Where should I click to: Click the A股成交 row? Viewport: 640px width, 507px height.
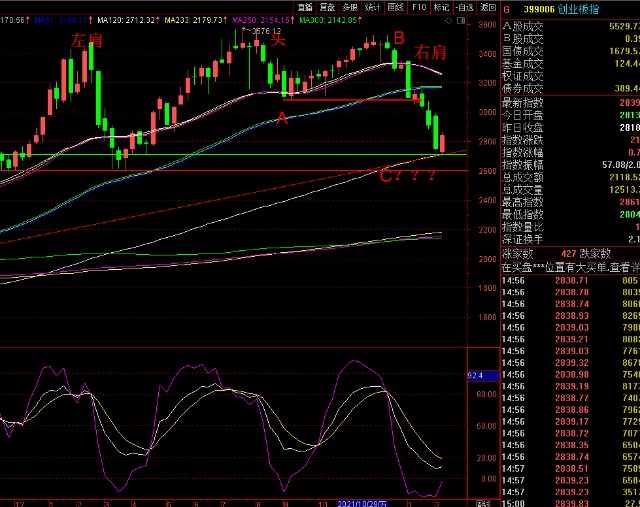570,27
